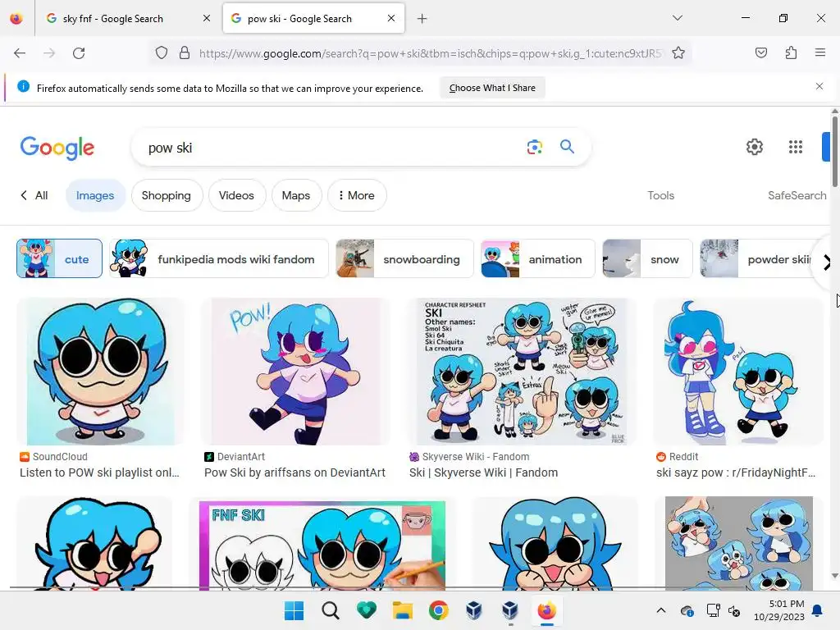840x630 pixels.
Task: Bookmark this page with the star
Action: coord(678,53)
